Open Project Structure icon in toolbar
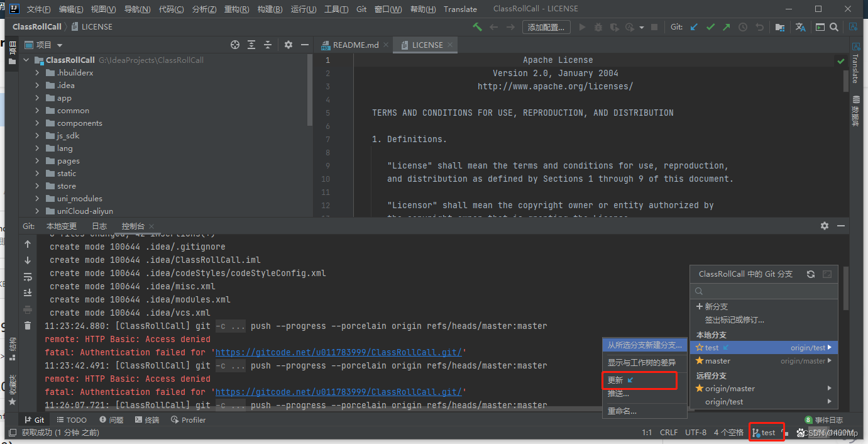The image size is (868, 444). pos(779,27)
